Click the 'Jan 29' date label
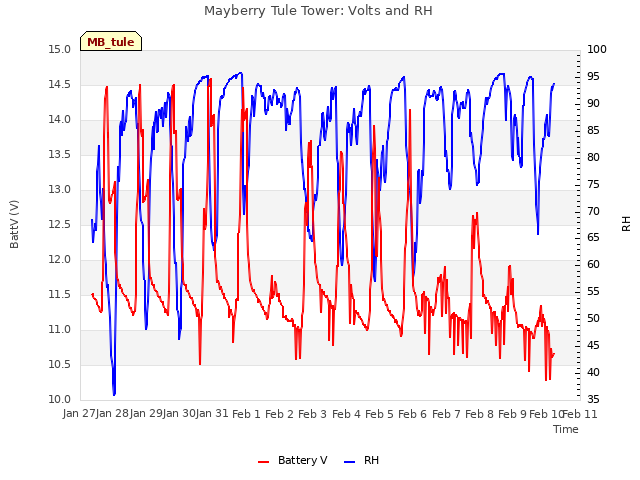Viewport: 640px width, 480px height. point(146,414)
